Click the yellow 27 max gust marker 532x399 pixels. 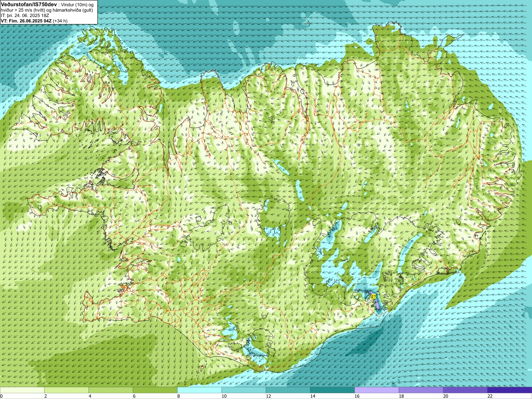pyautogui.click(x=373, y=296)
